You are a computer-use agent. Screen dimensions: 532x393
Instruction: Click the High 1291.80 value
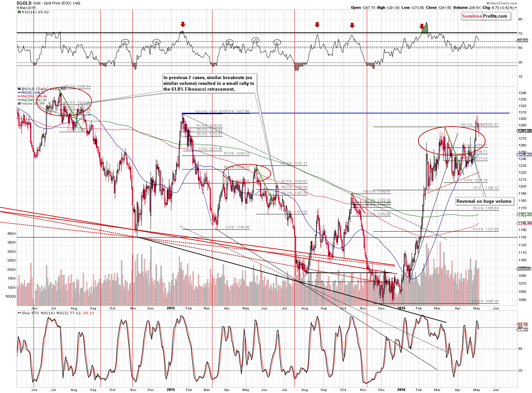pyautogui.click(x=388, y=7)
